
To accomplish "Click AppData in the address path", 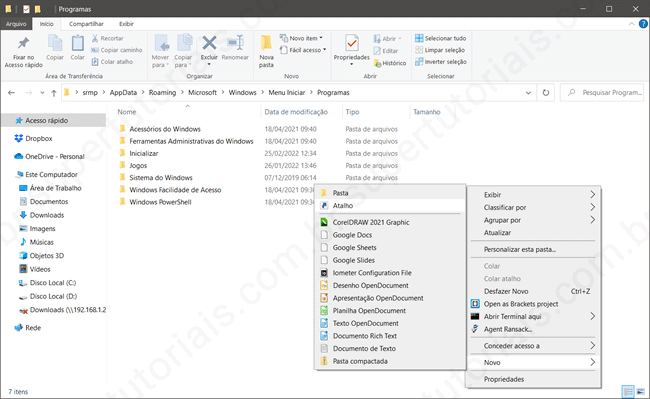I will pos(123,93).
